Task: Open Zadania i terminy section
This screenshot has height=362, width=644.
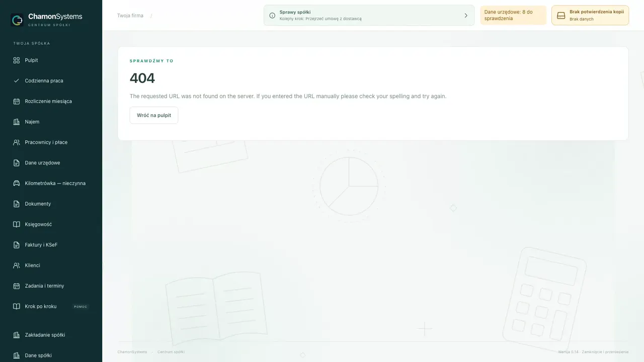Action: coord(51,286)
